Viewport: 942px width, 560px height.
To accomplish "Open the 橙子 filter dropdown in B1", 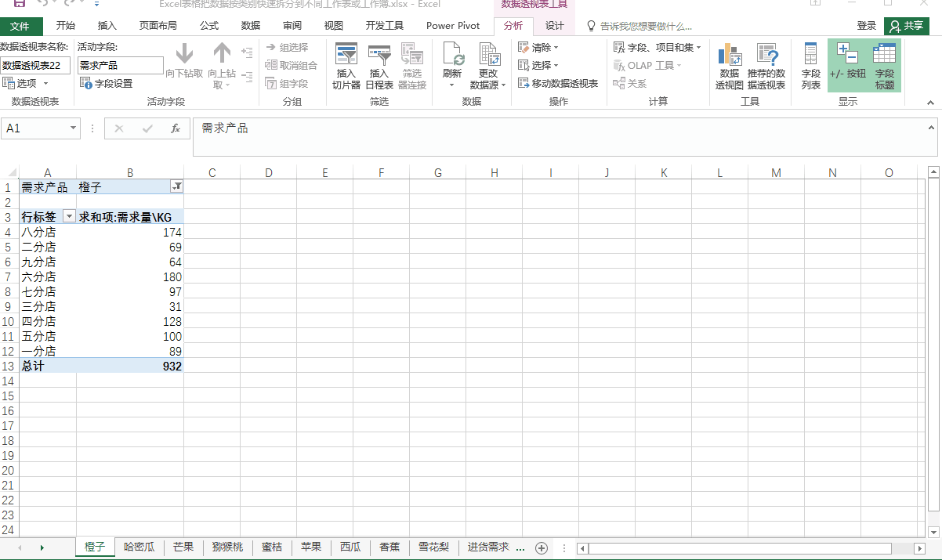I will (176, 186).
